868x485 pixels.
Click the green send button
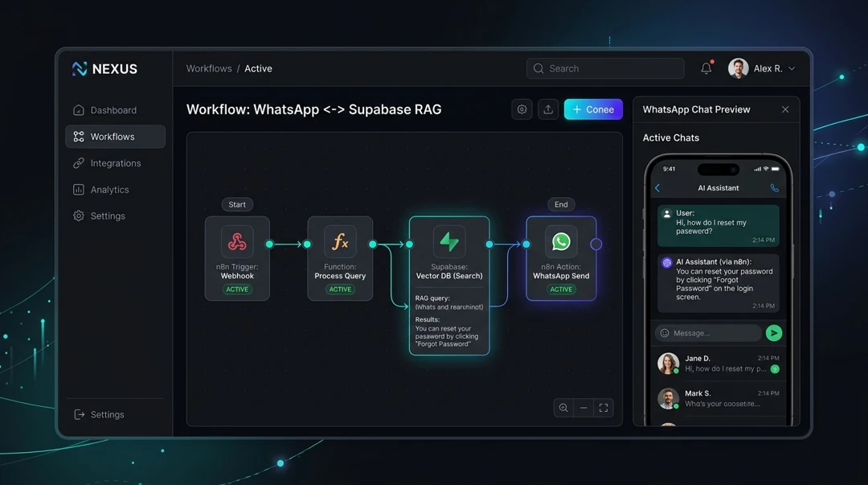click(x=774, y=332)
